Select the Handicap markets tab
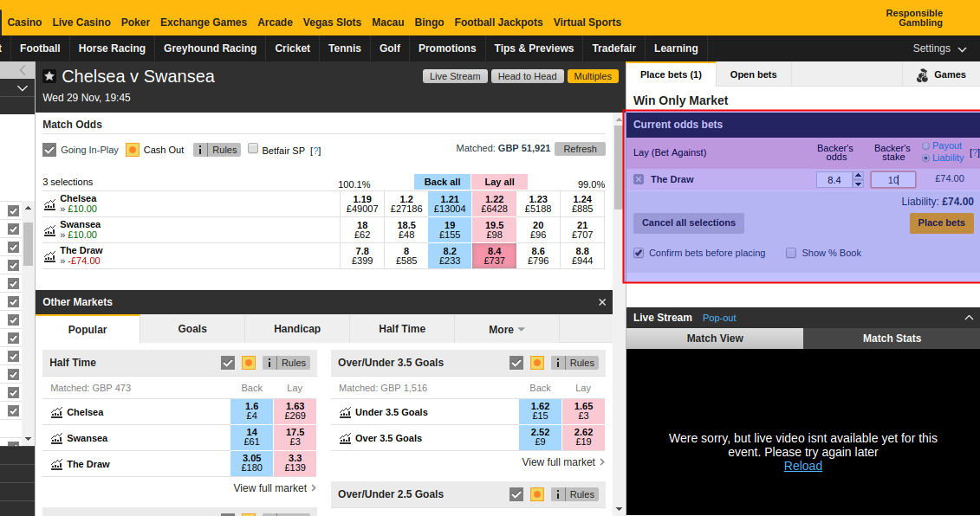 [x=297, y=329]
